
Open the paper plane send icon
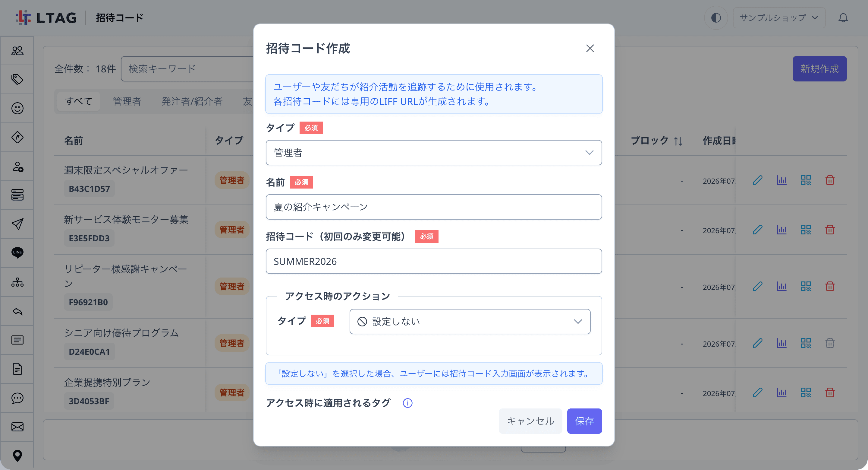pos(17,224)
